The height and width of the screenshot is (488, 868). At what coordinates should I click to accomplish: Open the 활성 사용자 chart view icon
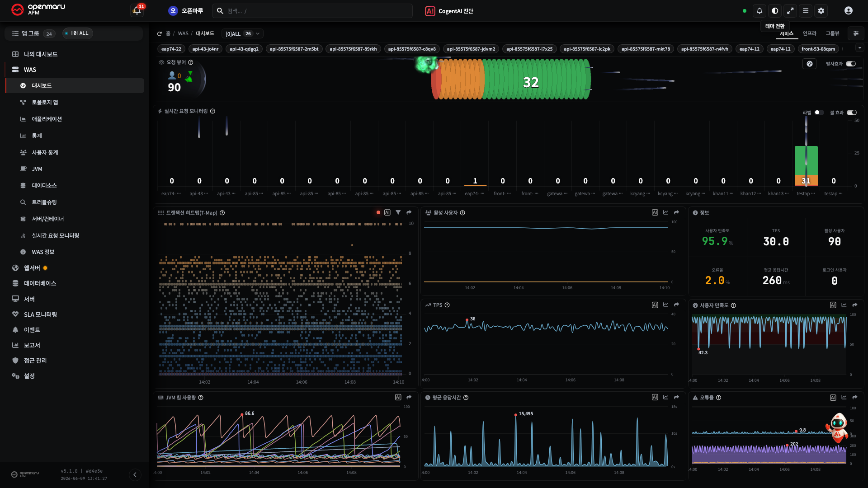(x=665, y=212)
